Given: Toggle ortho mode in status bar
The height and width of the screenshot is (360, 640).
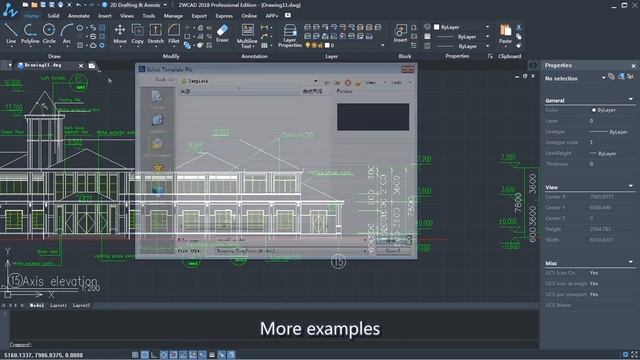Looking at the screenshot, I should click(x=154, y=355).
